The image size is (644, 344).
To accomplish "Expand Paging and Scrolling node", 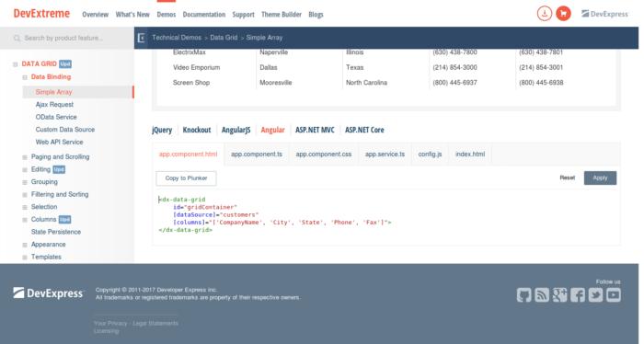I will click(25, 157).
